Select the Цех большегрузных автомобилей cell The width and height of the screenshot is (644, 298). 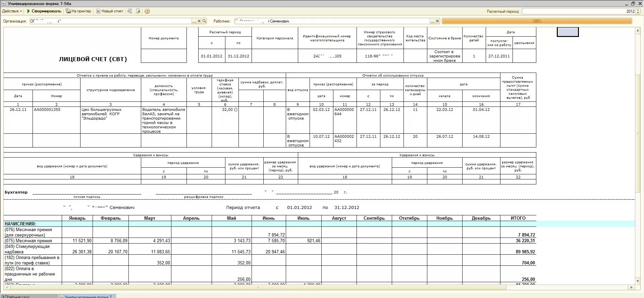(111, 120)
